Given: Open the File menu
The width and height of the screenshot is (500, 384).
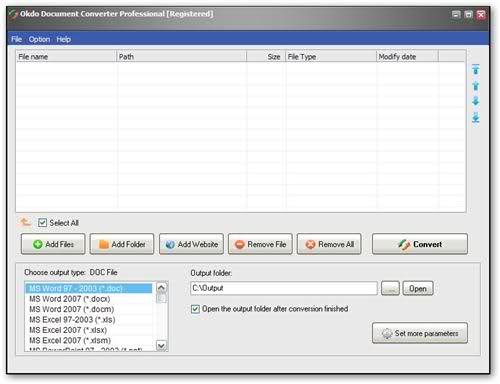Looking at the screenshot, I should coord(16,39).
